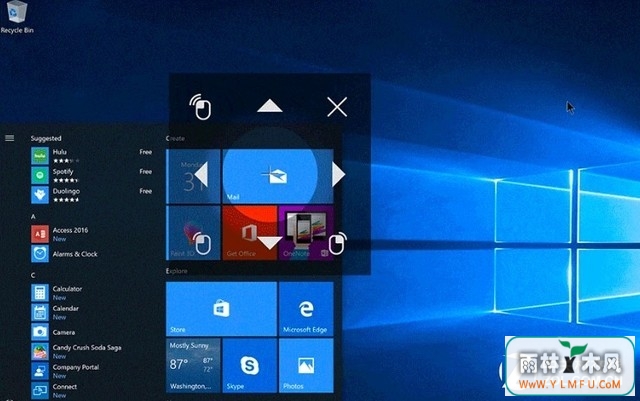Screen dimensions: 640x401
Task: Click the letter C section header
Action: pos(33,275)
